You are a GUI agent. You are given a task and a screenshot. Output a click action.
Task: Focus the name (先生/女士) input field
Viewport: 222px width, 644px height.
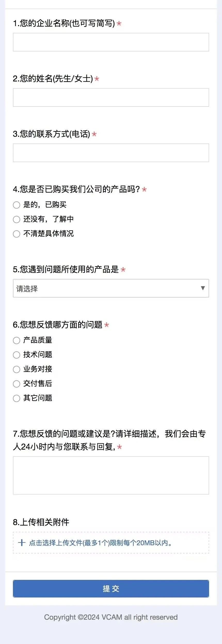pos(111,97)
